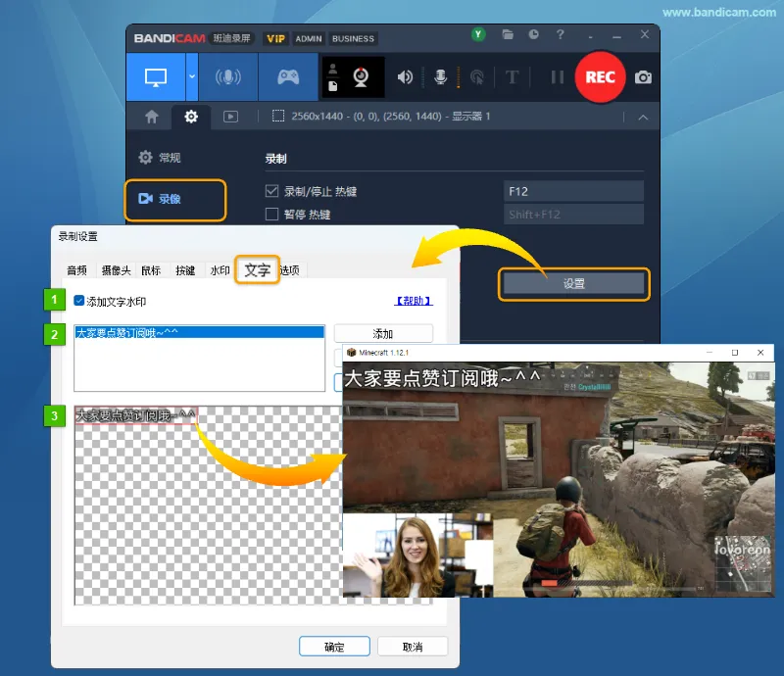Toggle 录制/停止 热键 checkbox

pos(271,191)
